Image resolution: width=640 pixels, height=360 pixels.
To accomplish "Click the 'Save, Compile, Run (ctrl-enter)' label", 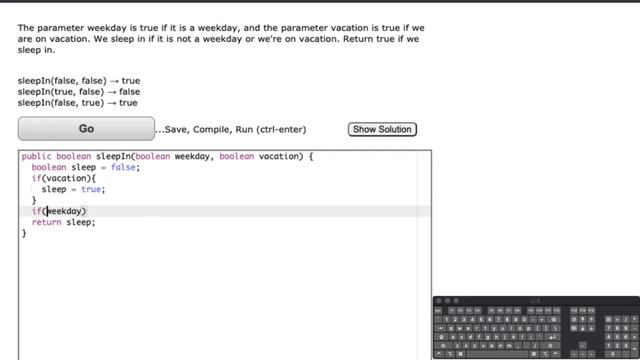I will pyautogui.click(x=231, y=129).
